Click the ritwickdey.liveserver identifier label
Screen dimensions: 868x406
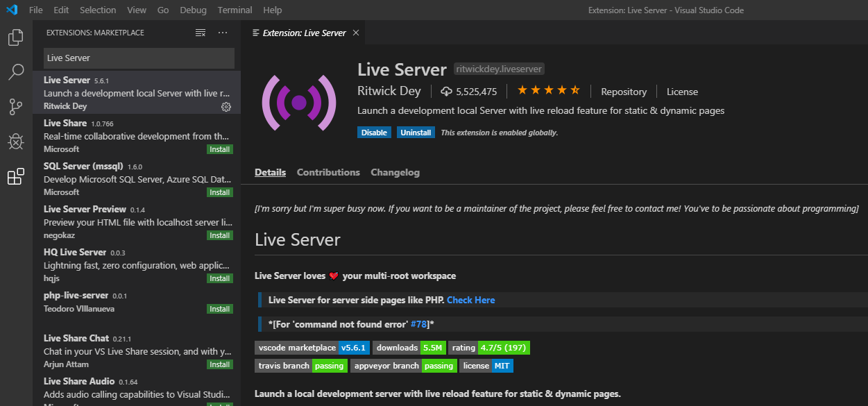click(499, 69)
